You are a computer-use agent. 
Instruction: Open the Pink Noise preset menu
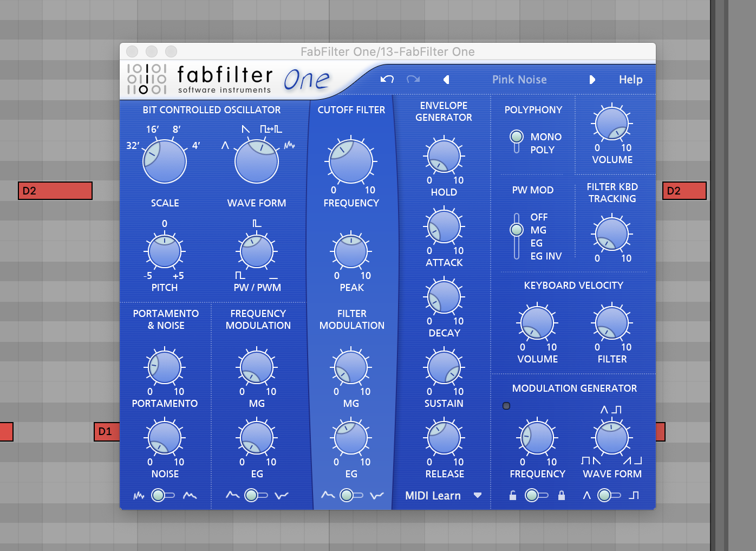(519, 80)
